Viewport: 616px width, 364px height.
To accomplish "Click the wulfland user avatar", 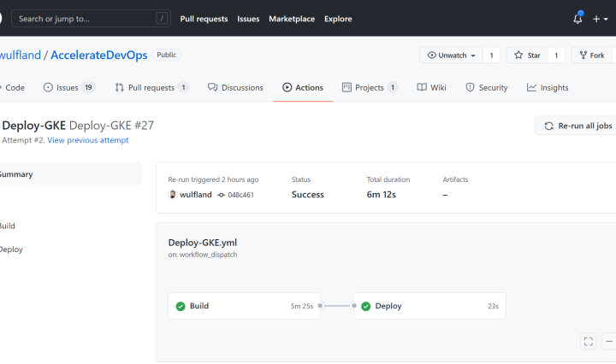I will [173, 195].
